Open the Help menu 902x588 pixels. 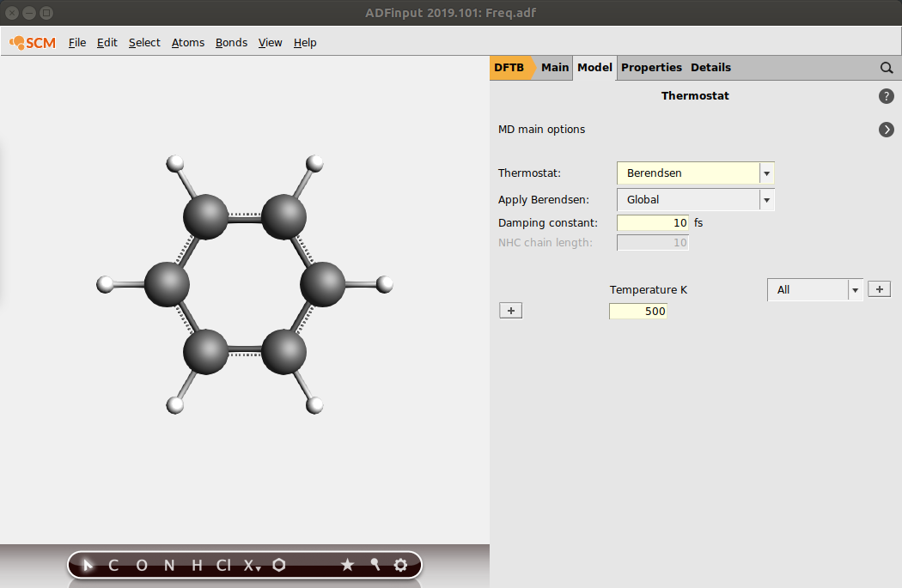click(305, 43)
